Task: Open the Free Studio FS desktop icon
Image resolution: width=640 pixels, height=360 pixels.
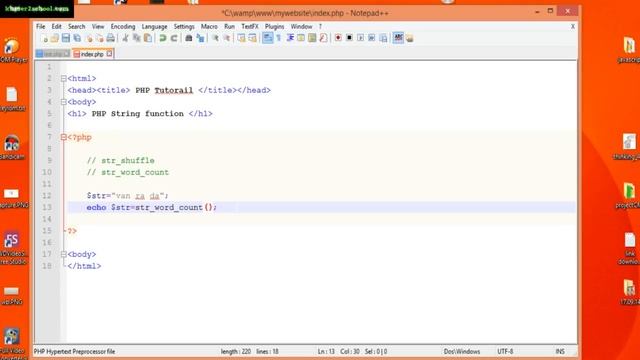Action: (x=12, y=248)
